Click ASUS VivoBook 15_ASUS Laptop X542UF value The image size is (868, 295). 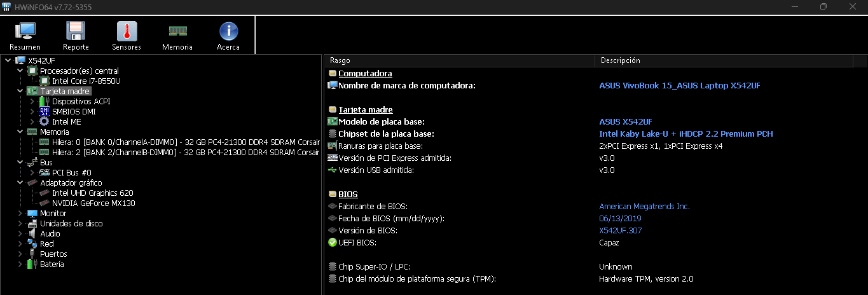coord(680,85)
